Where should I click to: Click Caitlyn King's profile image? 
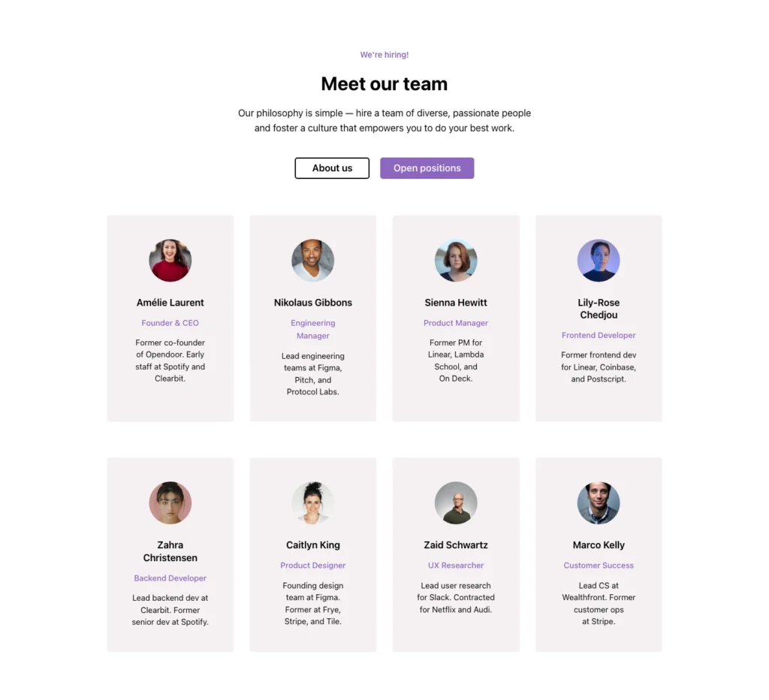point(312,502)
